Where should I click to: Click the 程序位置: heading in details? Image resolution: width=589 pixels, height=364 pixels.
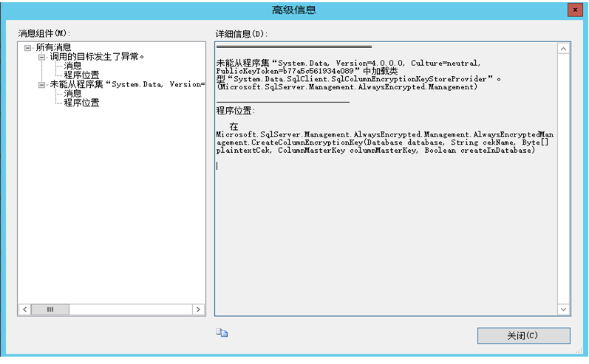coord(236,111)
